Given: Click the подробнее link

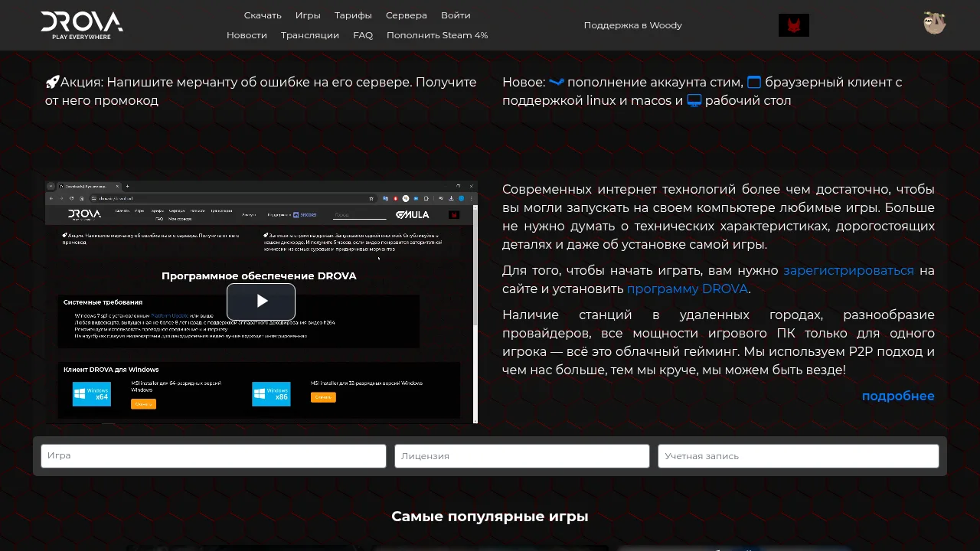Looking at the screenshot, I should [898, 396].
